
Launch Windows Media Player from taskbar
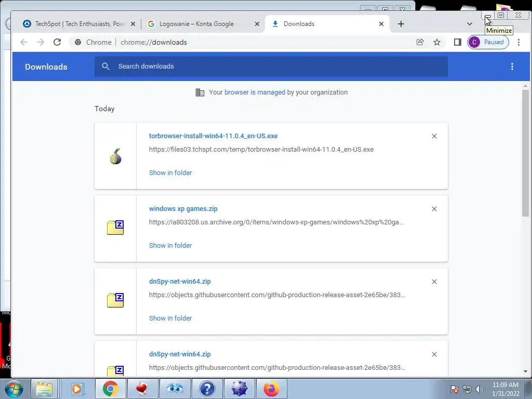[x=77, y=389]
